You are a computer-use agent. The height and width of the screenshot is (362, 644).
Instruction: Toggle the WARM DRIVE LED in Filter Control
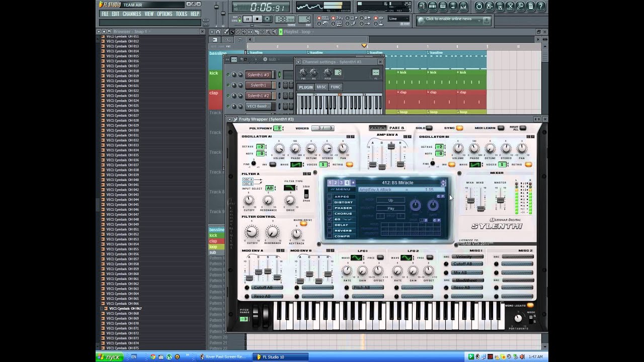pos(303,223)
